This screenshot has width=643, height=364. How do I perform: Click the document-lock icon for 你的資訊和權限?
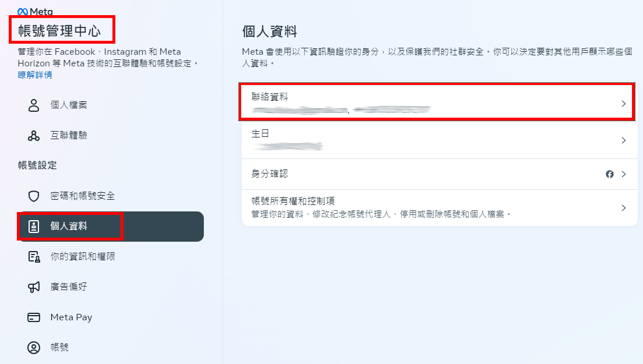click(34, 257)
